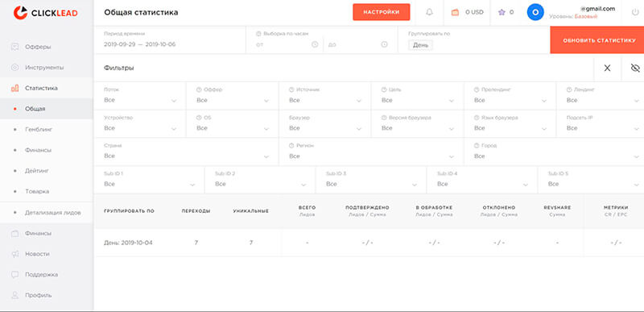Click the date range period field
The height and width of the screenshot is (312, 644).
(x=170, y=40)
